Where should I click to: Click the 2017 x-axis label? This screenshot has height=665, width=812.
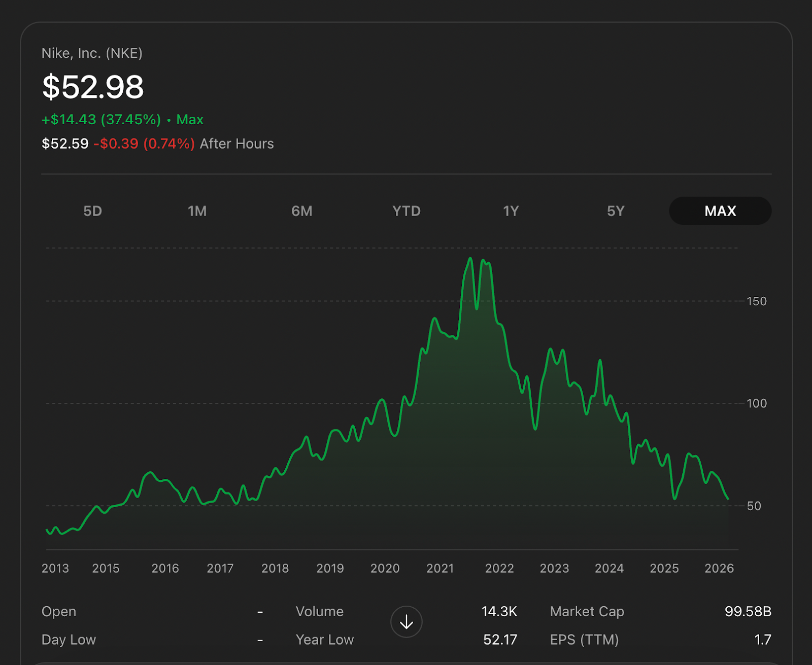[220, 568]
